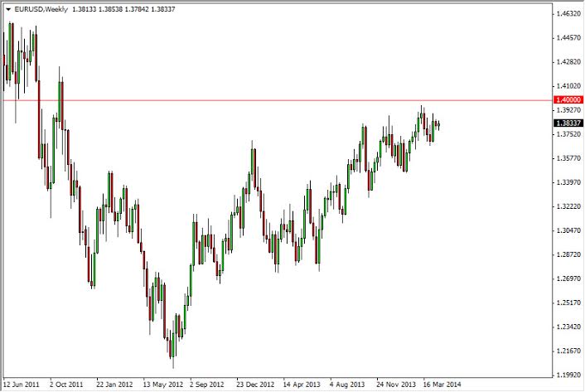Click the 13 May 2012 date label

[x=162, y=385]
